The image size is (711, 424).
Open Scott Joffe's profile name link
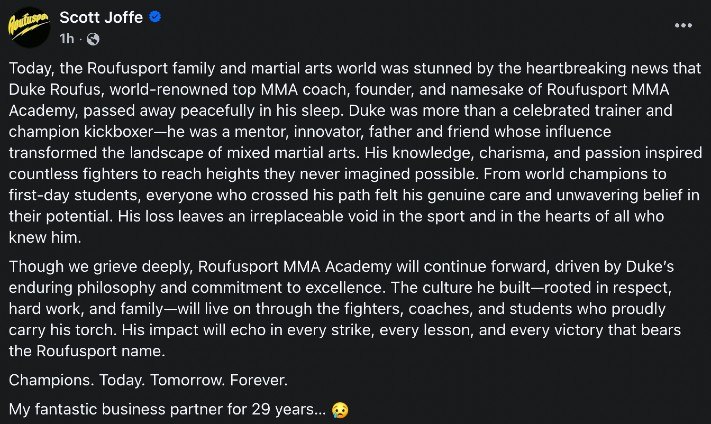[100, 17]
